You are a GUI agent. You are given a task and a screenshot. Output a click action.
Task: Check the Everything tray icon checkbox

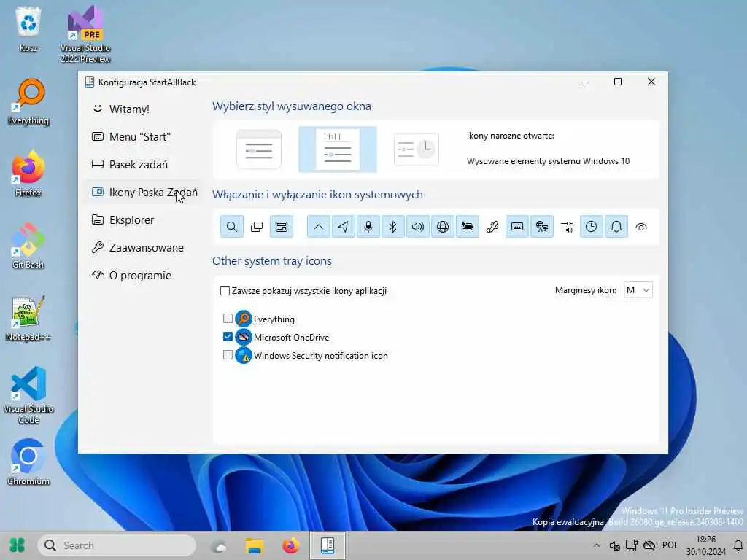tap(228, 318)
